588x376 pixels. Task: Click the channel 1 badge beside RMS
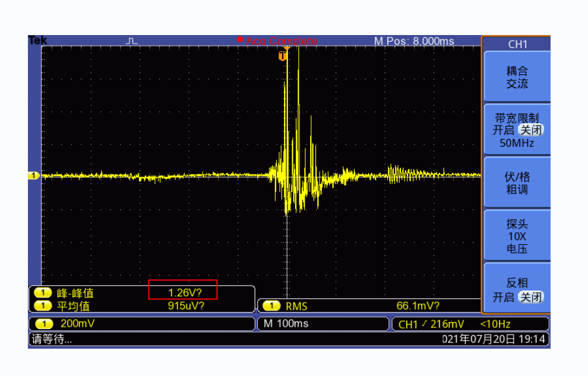point(271,306)
